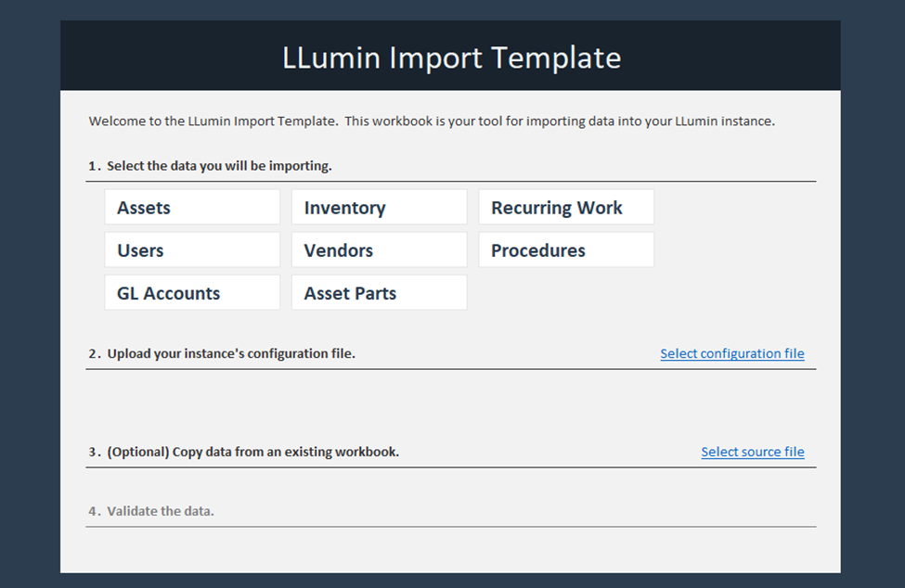905x588 pixels.
Task: Open the Vendors import option
Action: (x=379, y=250)
